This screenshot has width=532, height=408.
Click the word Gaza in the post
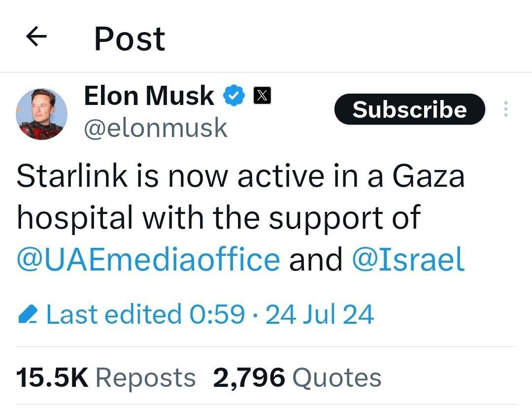point(428,176)
